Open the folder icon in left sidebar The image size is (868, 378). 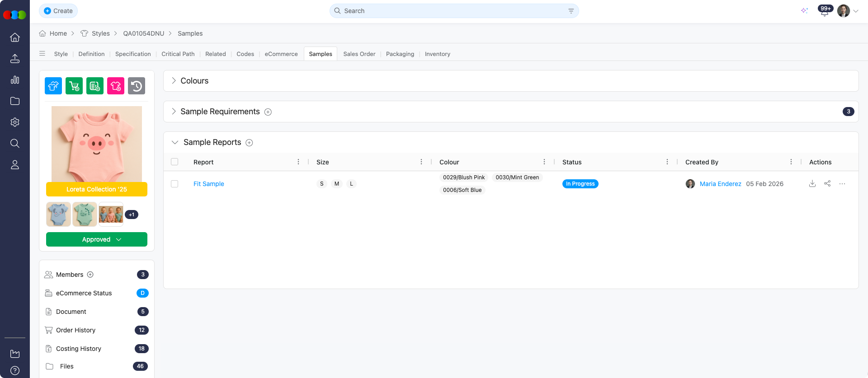(x=15, y=101)
